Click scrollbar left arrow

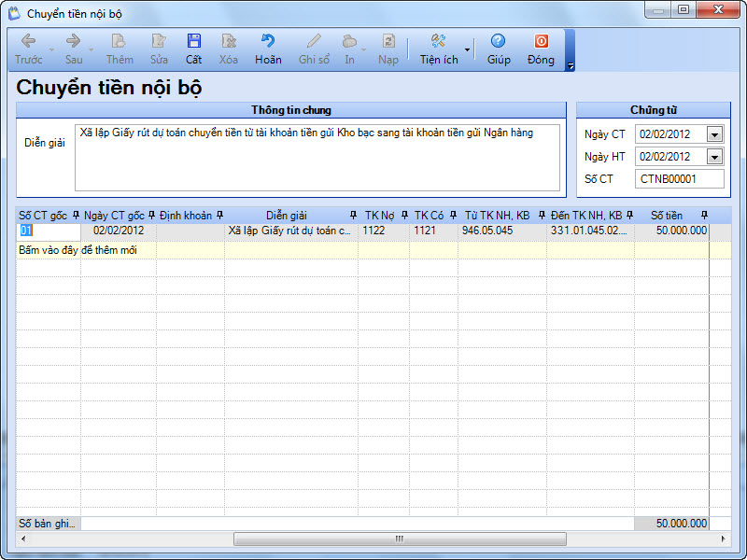pos(23,539)
